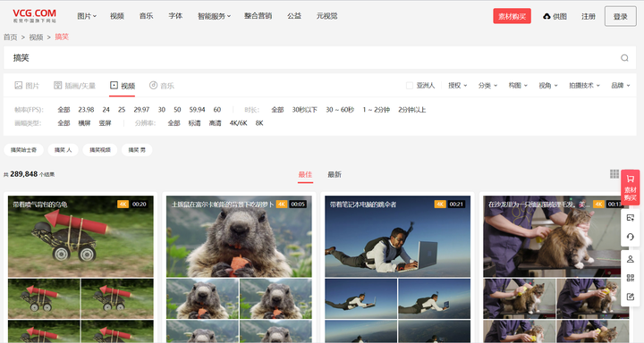644x343 pixels.
Task: Click the search magnifier icon
Action: point(624,58)
